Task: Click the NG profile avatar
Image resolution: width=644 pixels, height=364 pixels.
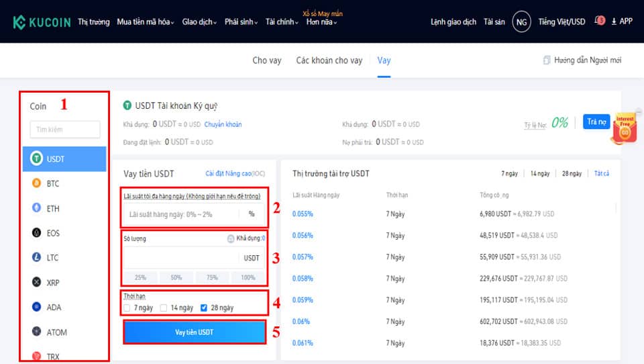Action: (x=521, y=21)
